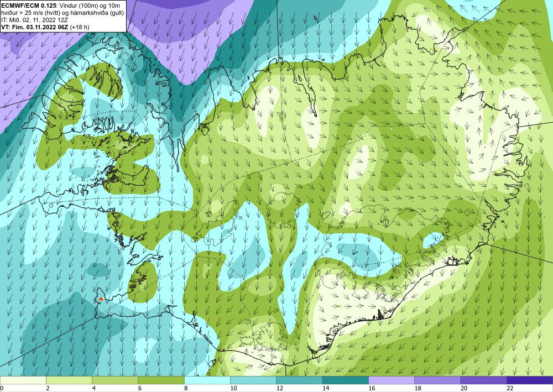
Task: Select the 20–22 m/s violet legend swatch
Action: point(484,380)
